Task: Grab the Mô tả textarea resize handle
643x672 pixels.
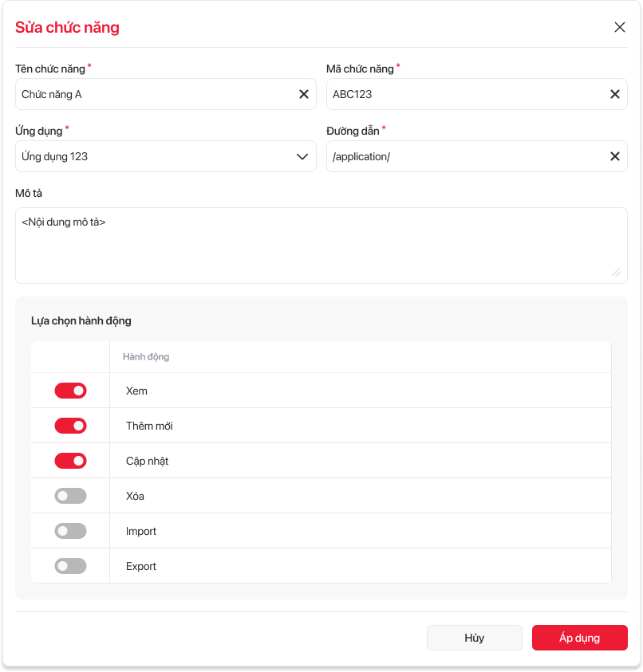Action: click(x=617, y=273)
